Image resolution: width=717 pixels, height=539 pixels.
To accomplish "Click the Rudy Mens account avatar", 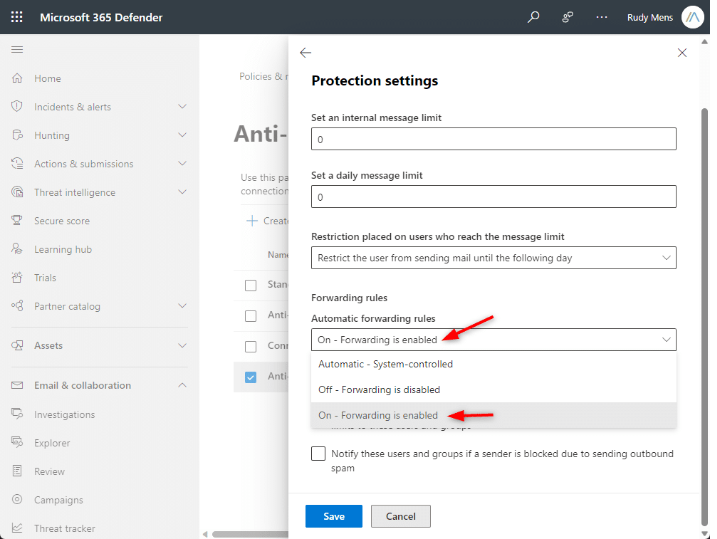I will pyautogui.click(x=692, y=17).
